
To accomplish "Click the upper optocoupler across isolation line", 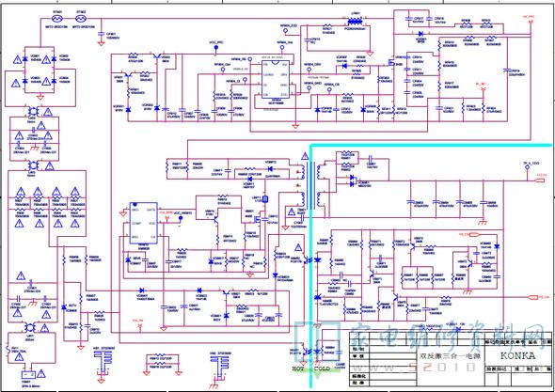I will tap(309, 260).
